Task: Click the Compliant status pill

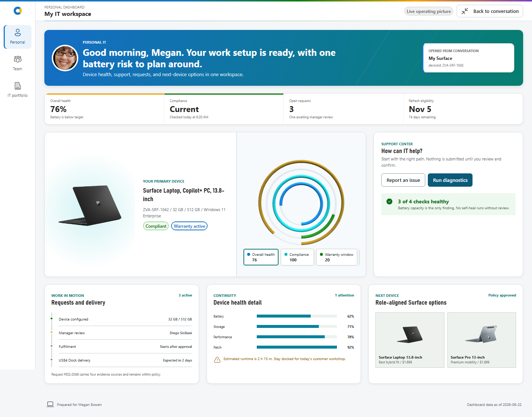Action: [156, 226]
